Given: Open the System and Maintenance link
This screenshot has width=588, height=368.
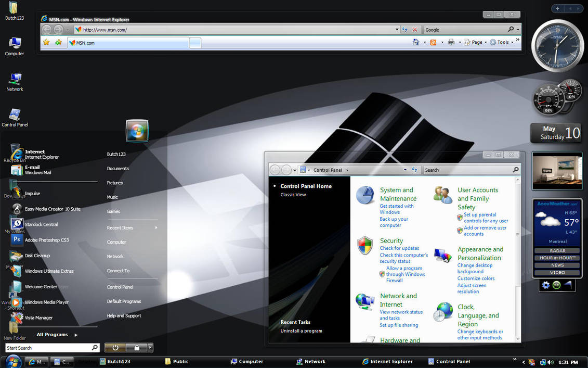Looking at the screenshot, I should tap(398, 194).
